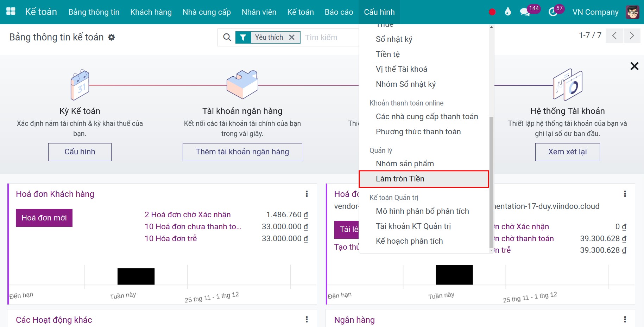This screenshot has height=327, width=644.
Task: Click the Hệ thống Tài khoản documents icon
Action: click(567, 85)
